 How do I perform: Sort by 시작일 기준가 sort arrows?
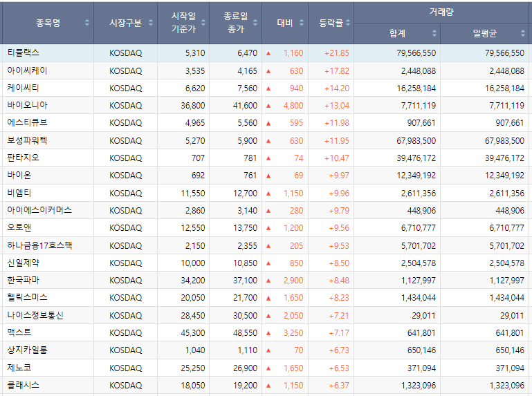(x=203, y=23)
